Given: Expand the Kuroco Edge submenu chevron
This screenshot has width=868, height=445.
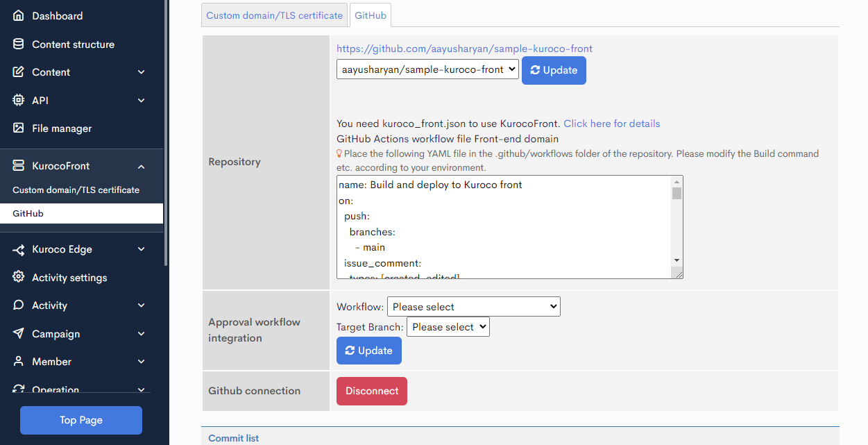Looking at the screenshot, I should (142, 249).
